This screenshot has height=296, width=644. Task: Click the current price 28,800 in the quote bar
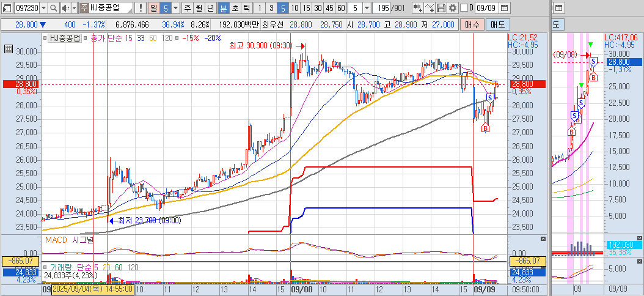26,24
